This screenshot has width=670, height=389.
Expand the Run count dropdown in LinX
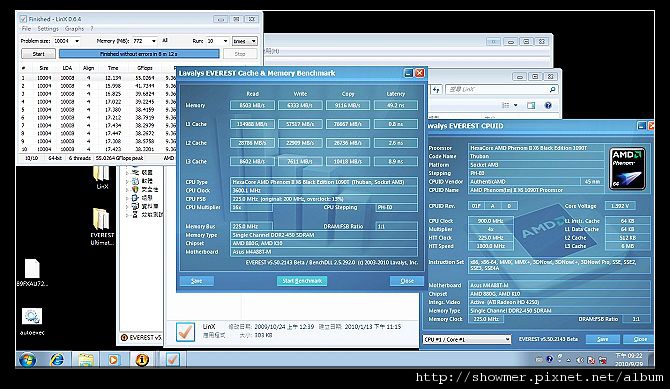pyautogui.click(x=225, y=41)
